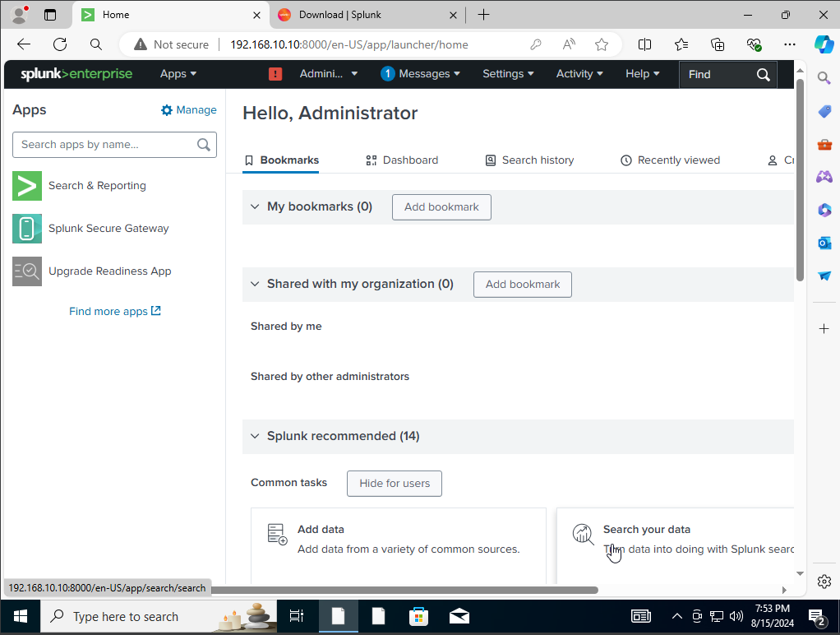Open Browser essentials heart icon

(x=754, y=44)
